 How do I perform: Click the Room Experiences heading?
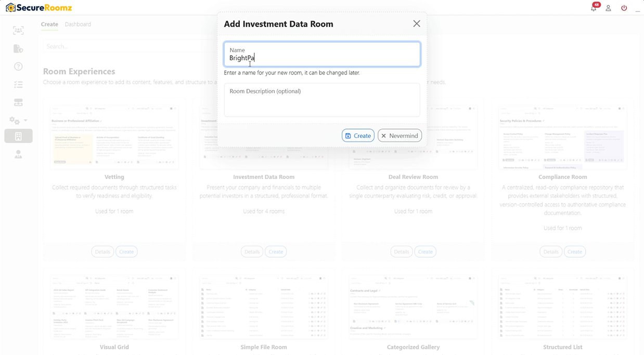click(79, 71)
